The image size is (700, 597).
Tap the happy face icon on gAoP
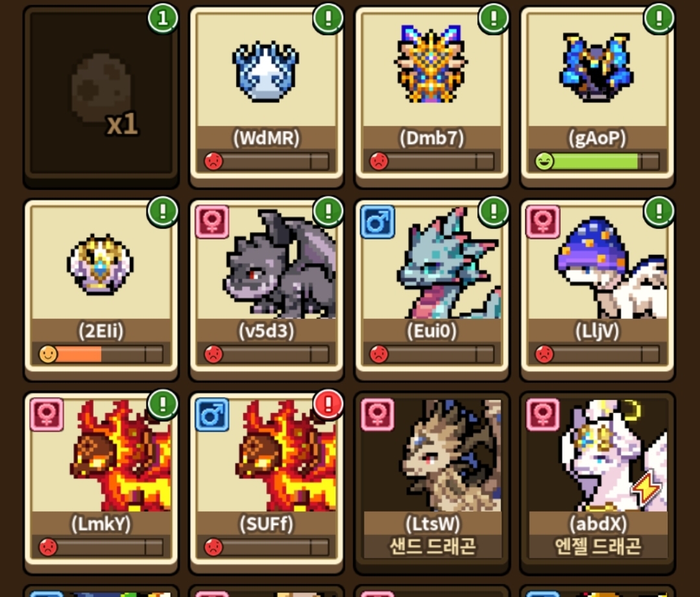coord(544,161)
